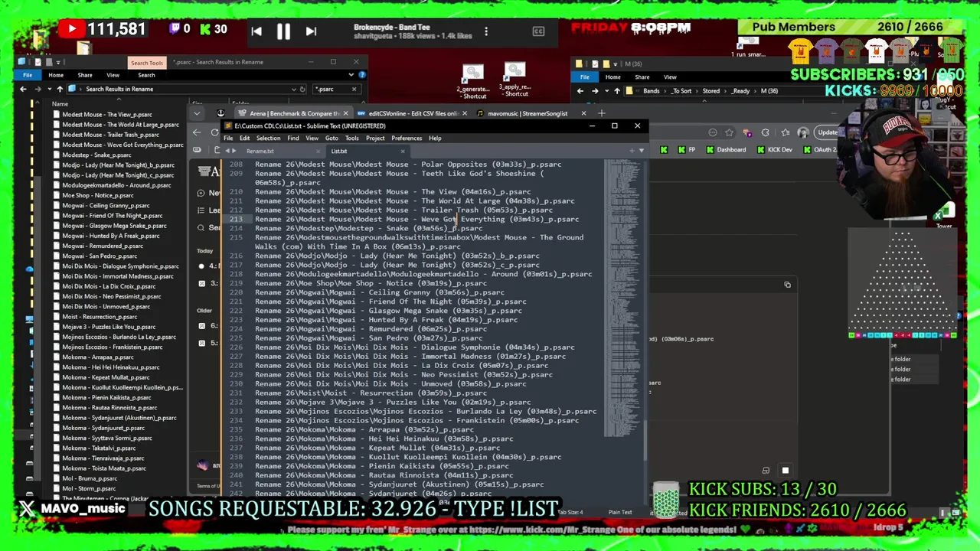Open the FP bookmark

coord(686,150)
